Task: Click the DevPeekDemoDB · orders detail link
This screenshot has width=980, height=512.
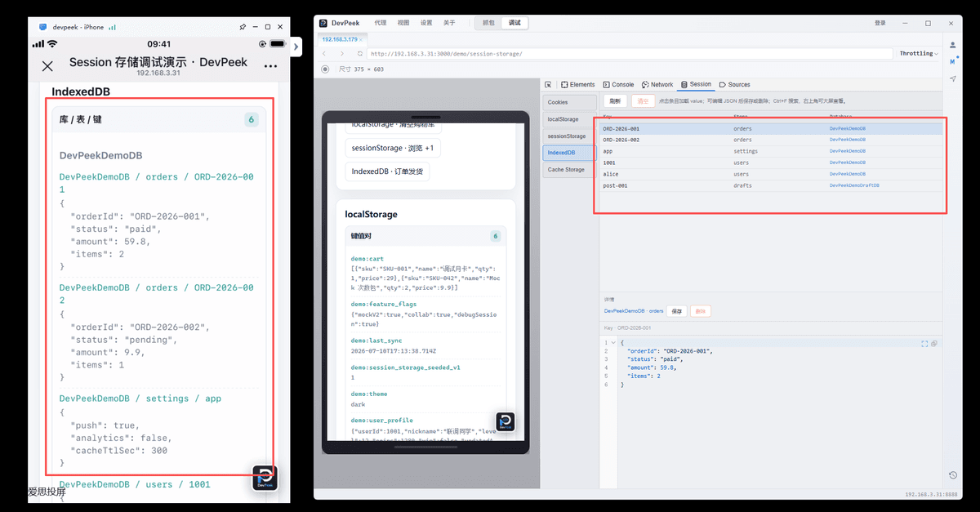Action: [x=634, y=311]
